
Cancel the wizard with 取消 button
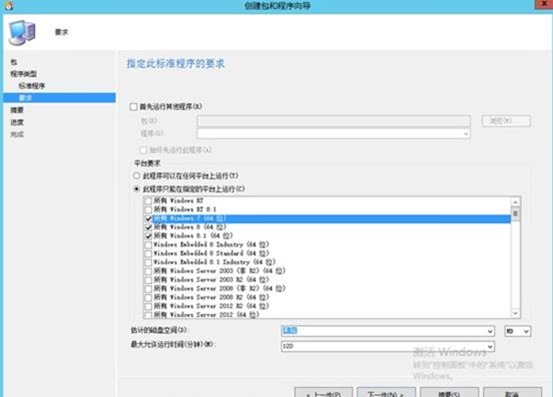(512, 392)
